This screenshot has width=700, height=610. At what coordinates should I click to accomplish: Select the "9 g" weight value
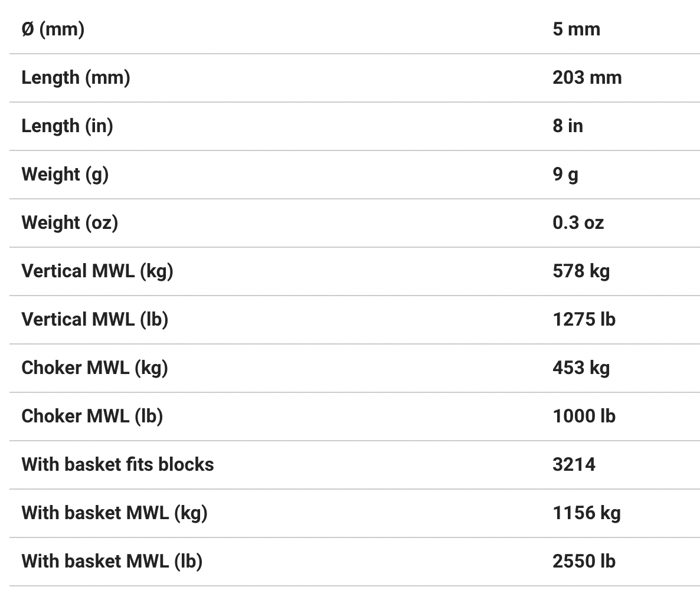[x=565, y=174]
